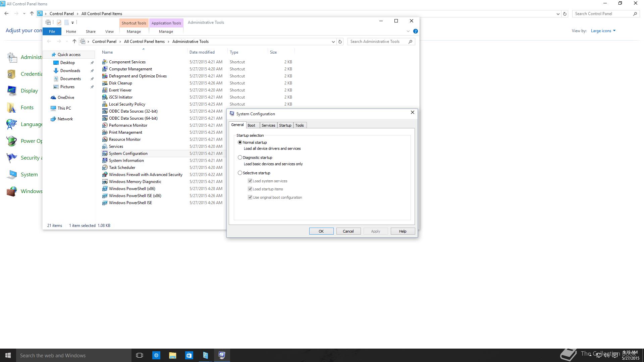Viewport: 644px width, 362px height.
Task: Switch to the Services tab in System Configuration
Action: tap(268, 125)
